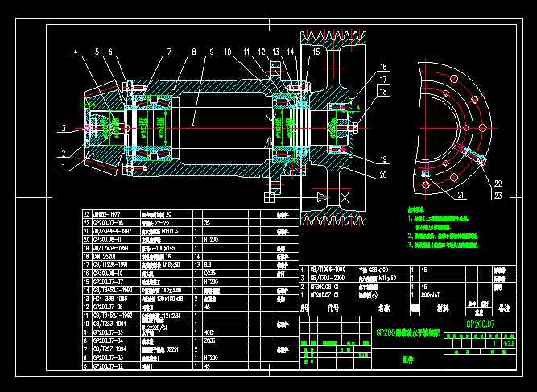This screenshot has height=392, width=537.
Task: Select the green technical requirements heading
Action: click(416, 208)
